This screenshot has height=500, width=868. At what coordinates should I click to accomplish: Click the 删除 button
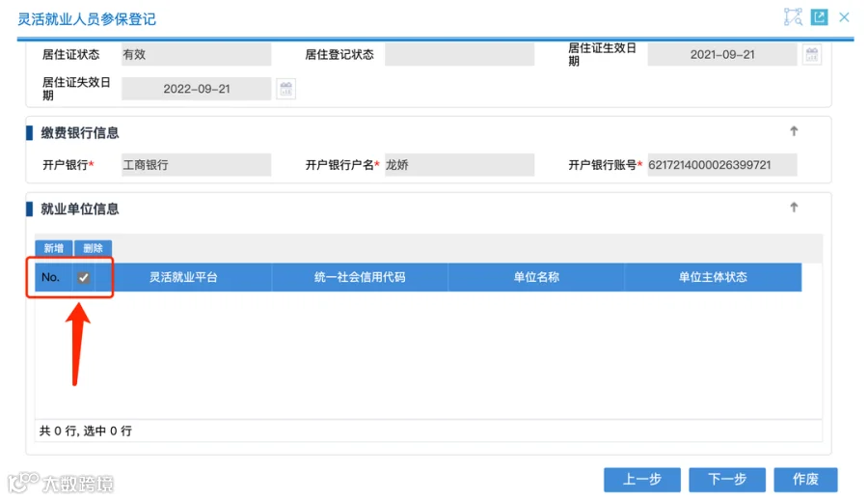pyautogui.click(x=93, y=248)
